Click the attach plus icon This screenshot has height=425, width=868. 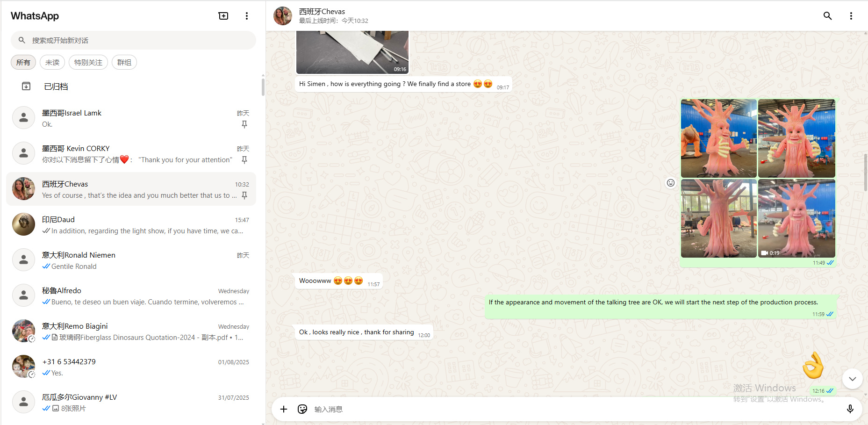point(284,409)
